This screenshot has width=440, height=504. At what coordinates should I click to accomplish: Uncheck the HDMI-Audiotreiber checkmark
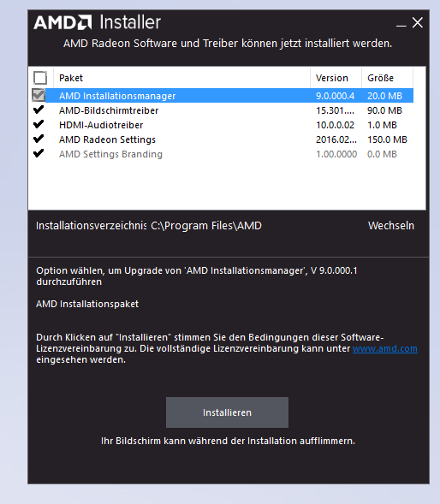39,124
